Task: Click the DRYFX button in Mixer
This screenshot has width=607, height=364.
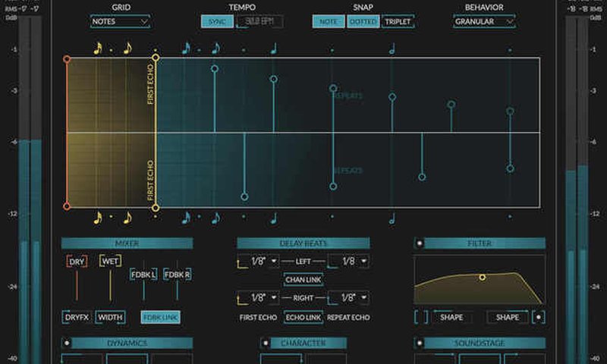Action: [77, 317]
